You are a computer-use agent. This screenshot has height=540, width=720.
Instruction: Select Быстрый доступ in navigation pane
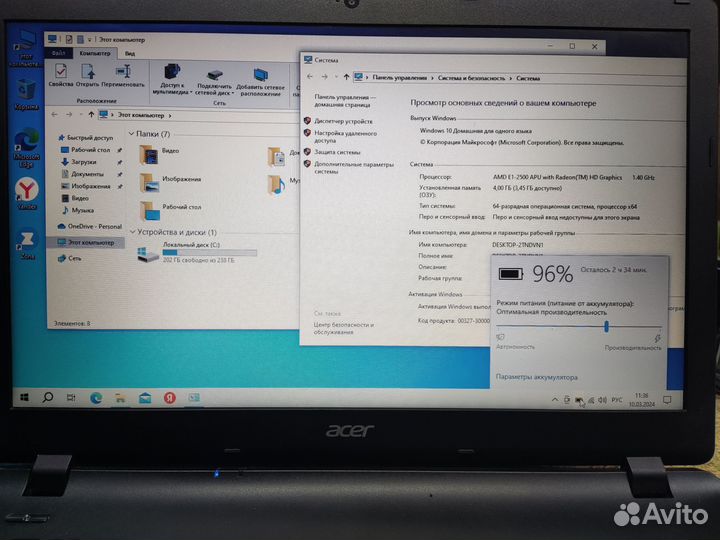(x=85, y=137)
